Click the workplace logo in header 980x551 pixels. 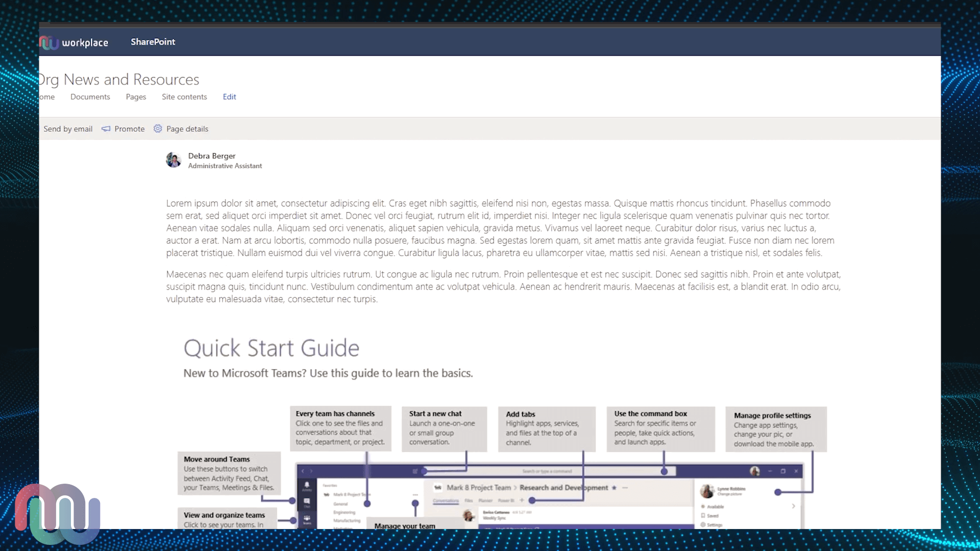tap(74, 42)
